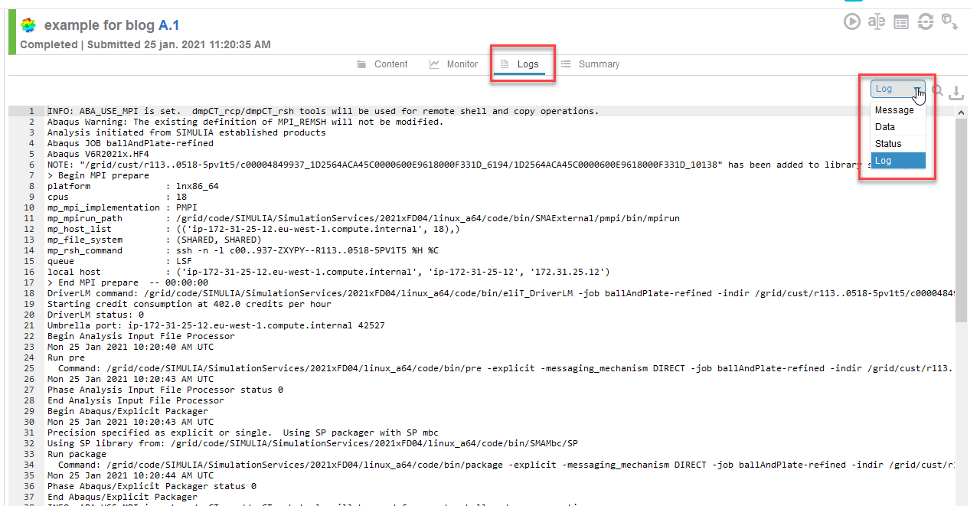Open the Log type dropdown
This screenshot has height=506, width=980.
click(x=897, y=90)
